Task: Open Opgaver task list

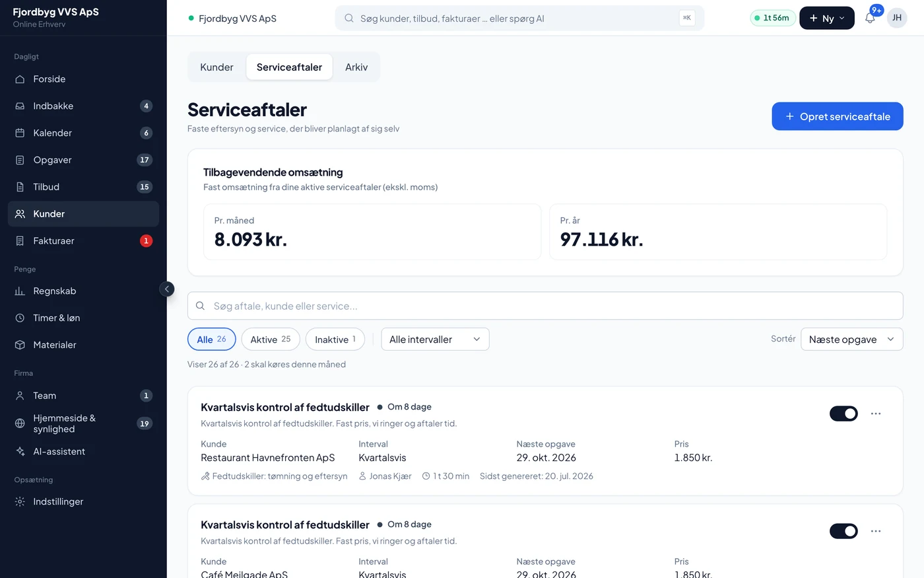Action: (83, 160)
